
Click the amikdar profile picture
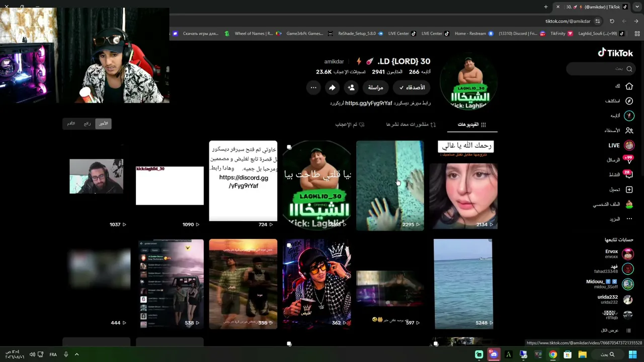coord(469,82)
